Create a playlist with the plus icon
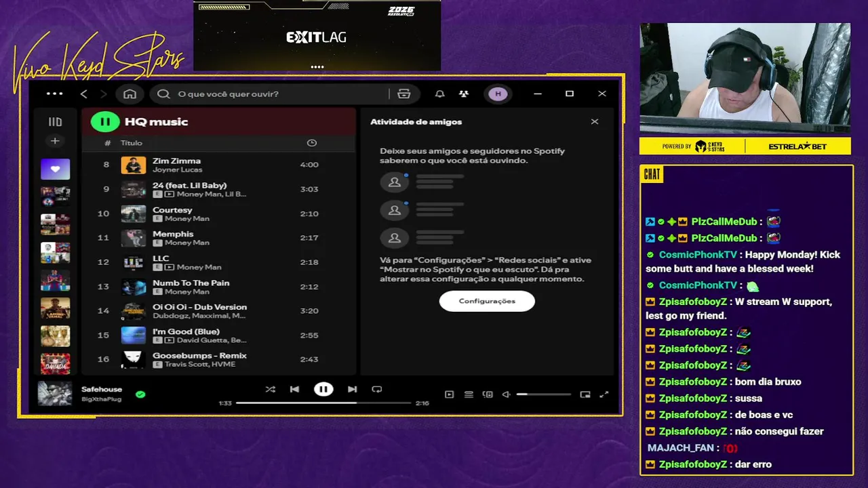 pos(55,141)
